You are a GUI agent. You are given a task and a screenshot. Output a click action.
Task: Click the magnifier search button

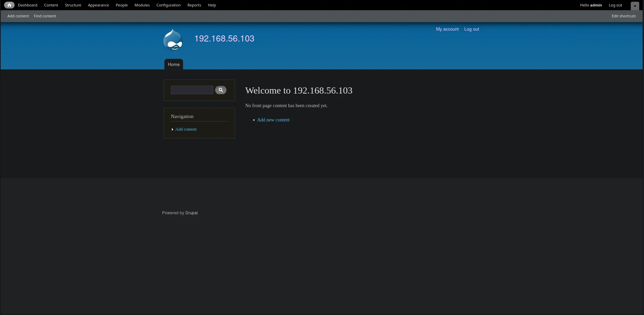coord(221,90)
